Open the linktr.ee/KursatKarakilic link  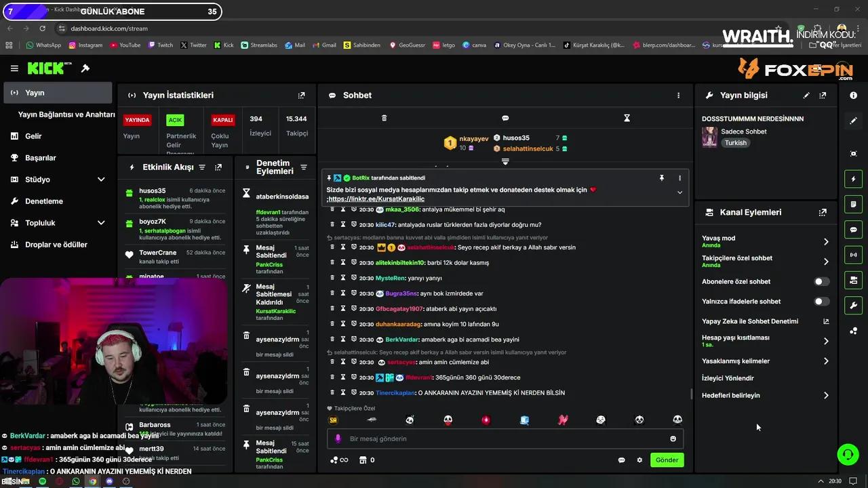pyautogui.click(x=377, y=199)
